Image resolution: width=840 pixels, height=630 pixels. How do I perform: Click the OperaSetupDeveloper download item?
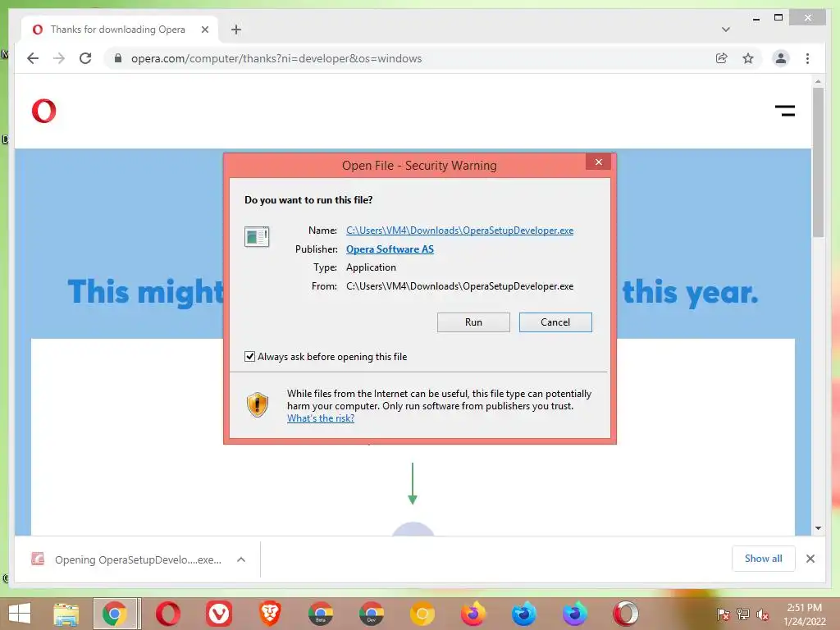137,559
